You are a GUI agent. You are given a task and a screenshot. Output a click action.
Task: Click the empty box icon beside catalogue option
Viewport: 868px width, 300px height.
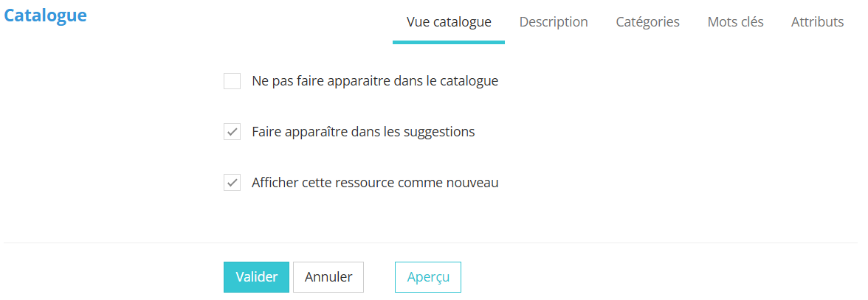click(232, 81)
